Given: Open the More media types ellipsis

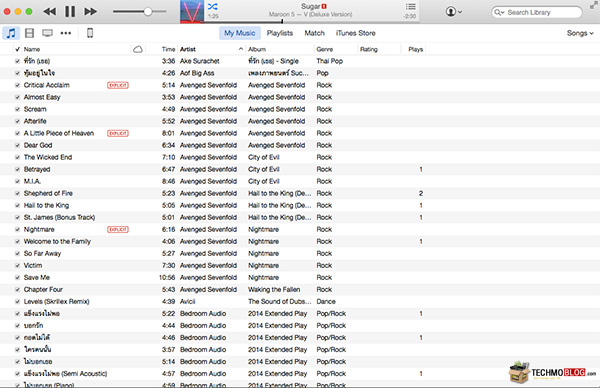Looking at the screenshot, I should 66,33.
